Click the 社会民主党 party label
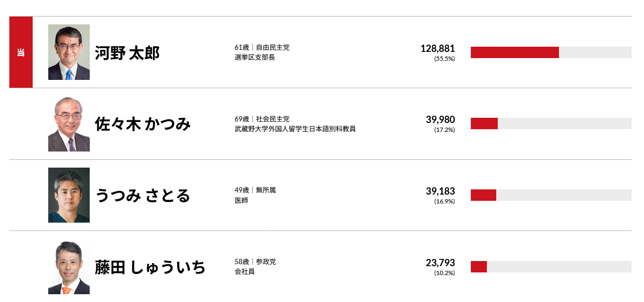The width and height of the screenshot is (644, 302). pos(273,119)
